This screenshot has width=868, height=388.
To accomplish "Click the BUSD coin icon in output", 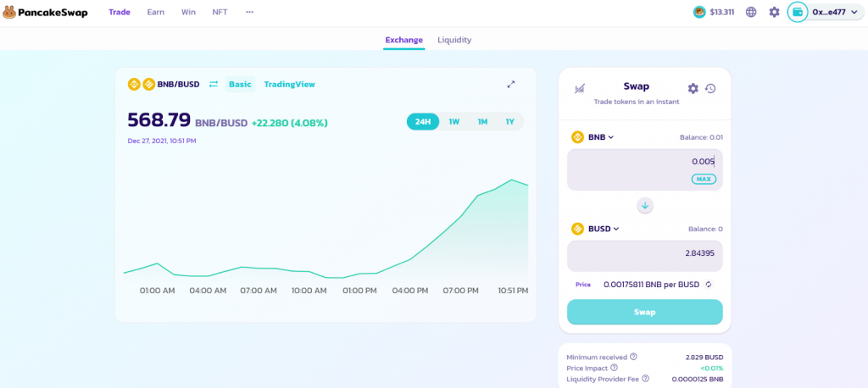I will coord(578,229).
